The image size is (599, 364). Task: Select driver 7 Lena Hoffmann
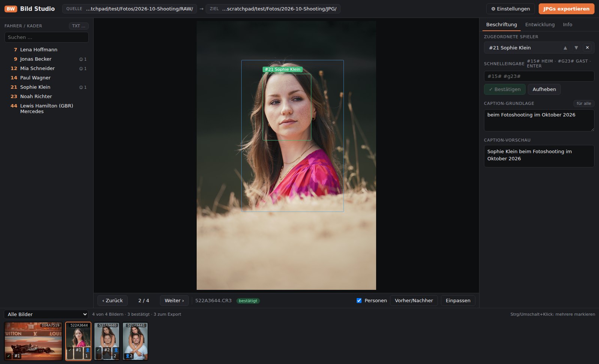click(x=46, y=49)
